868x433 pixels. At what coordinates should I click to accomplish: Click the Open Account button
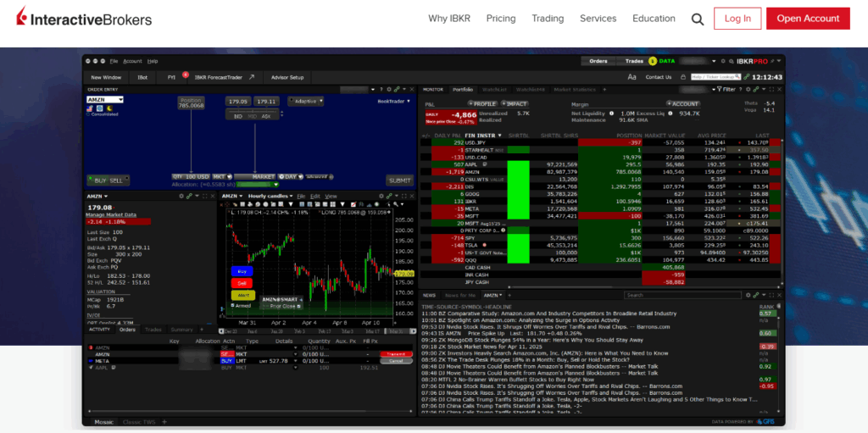pyautogui.click(x=808, y=19)
